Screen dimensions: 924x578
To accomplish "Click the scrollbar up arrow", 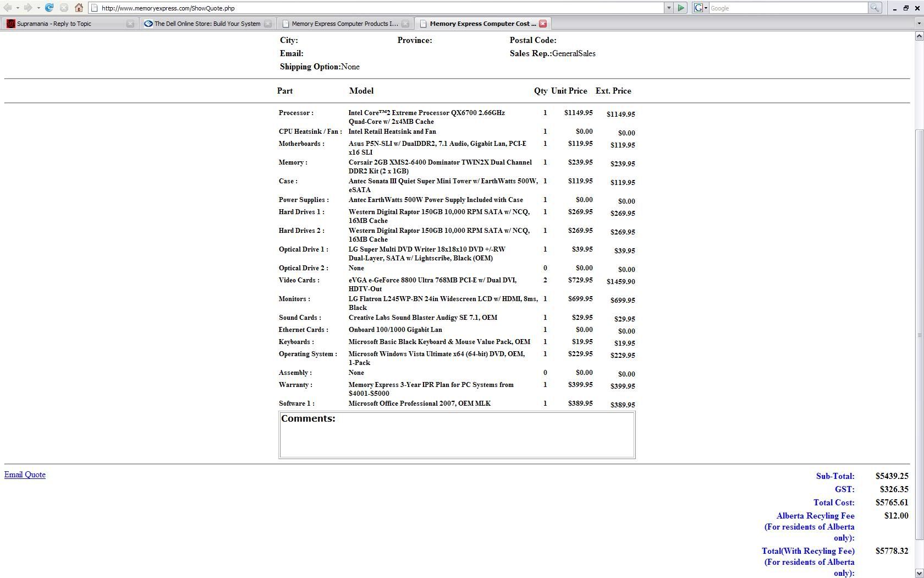I will pyautogui.click(x=919, y=36).
